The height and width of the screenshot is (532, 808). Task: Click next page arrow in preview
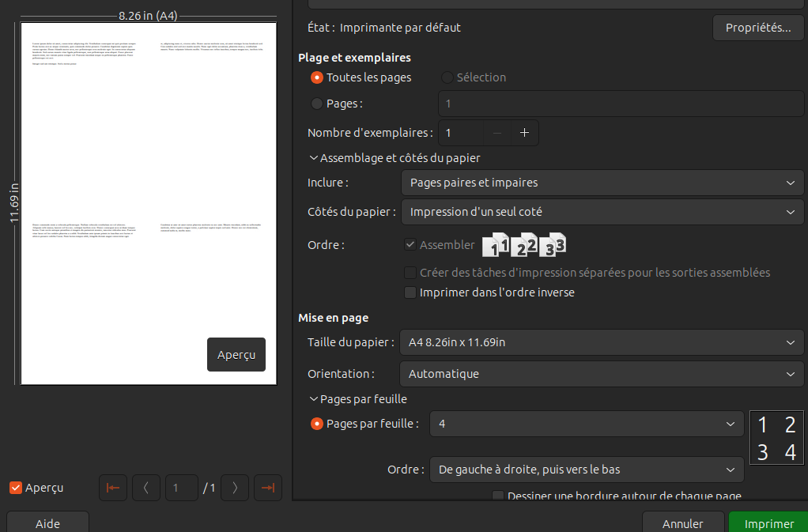tap(235, 488)
